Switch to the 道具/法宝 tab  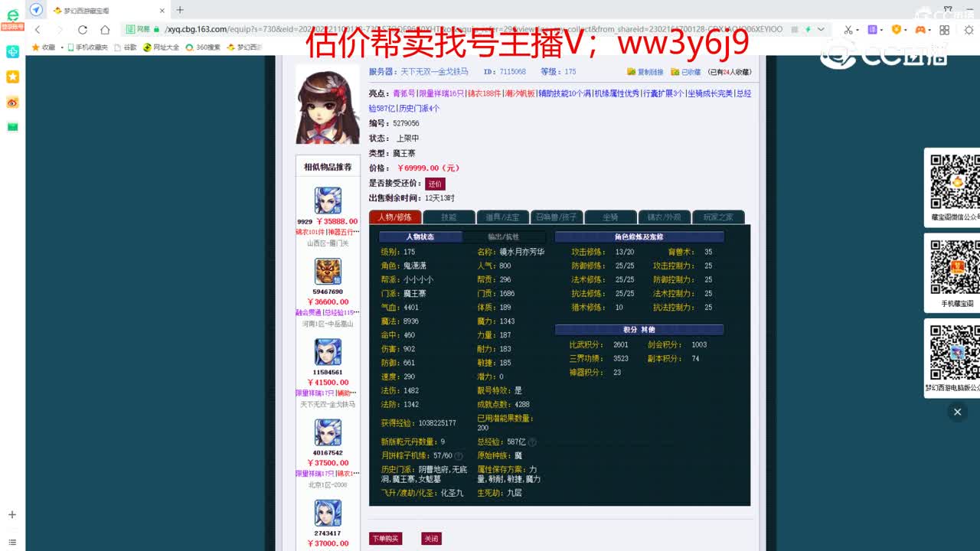click(502, 217)
